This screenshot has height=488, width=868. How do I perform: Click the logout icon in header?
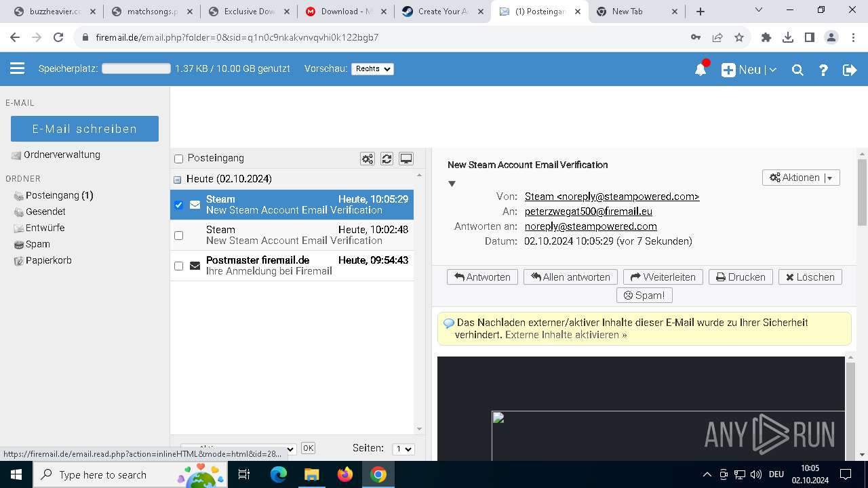coord(850,70)
